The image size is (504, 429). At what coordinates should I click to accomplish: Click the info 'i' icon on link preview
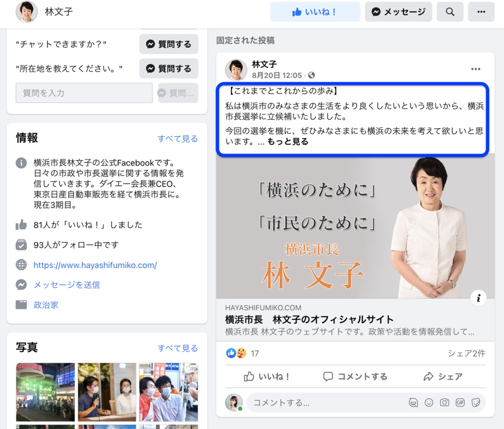pos(478,298)
